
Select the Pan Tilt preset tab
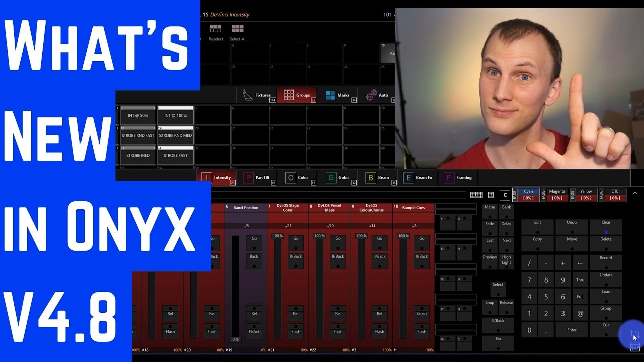pyautogui.click(x=257, y=177)
